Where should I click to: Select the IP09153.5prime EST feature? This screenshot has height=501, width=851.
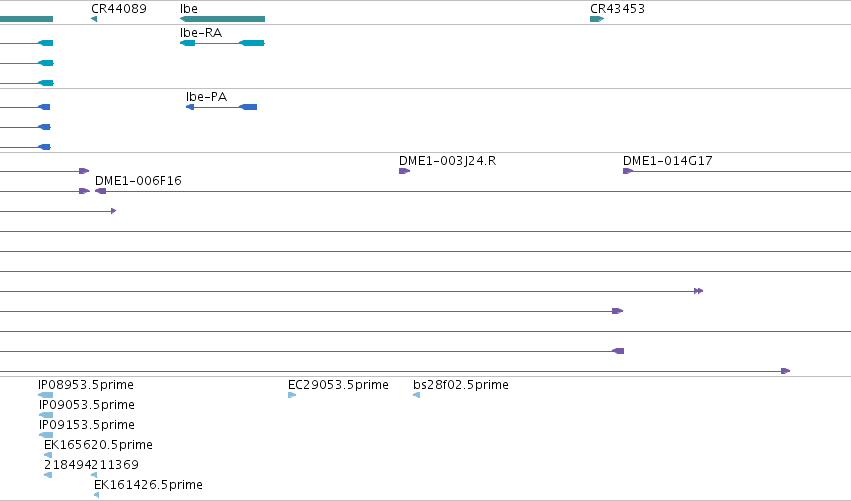click(x=46, y=435)
